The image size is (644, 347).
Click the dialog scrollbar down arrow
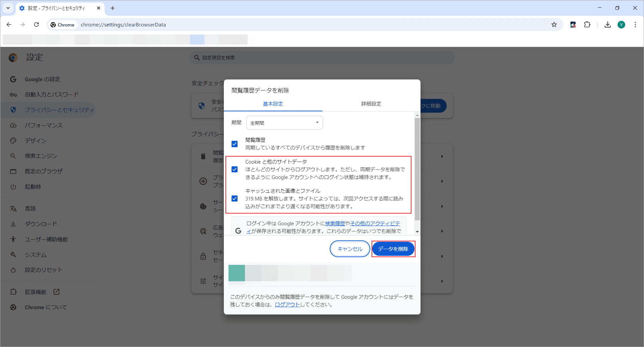point(417,232)
